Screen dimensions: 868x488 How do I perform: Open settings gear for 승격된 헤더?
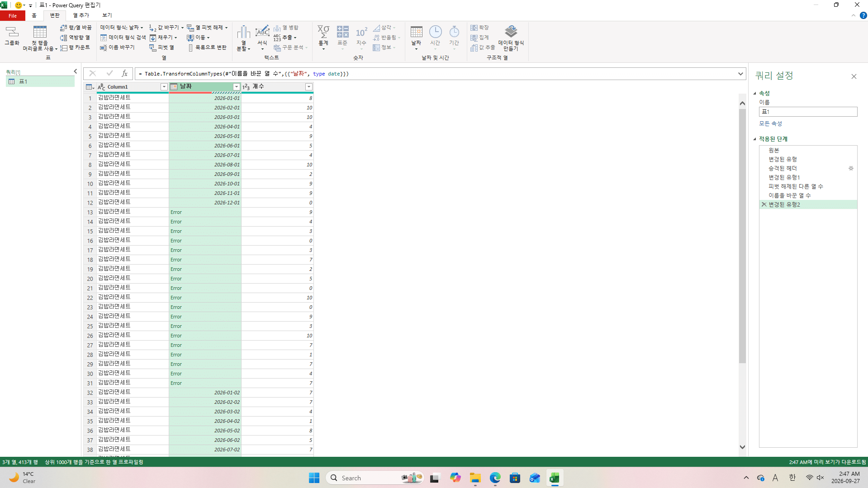coord(851,168)
